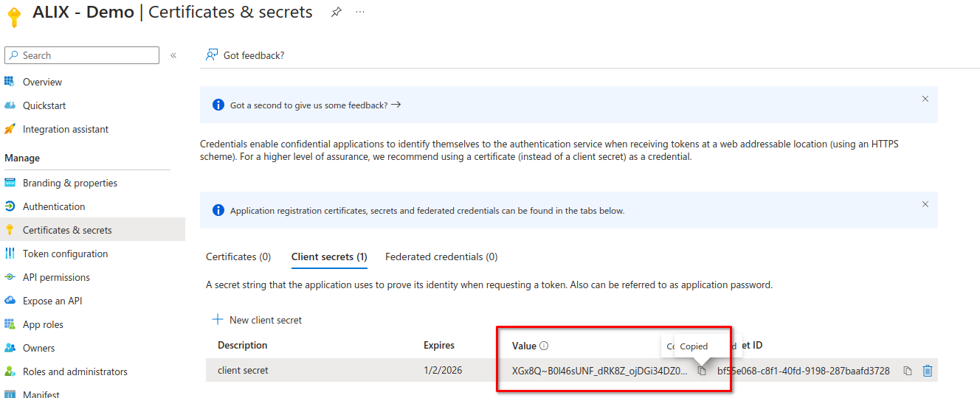Click the plus icon for new secret
This screenshot has height=398, width=980.
(218, 320)
